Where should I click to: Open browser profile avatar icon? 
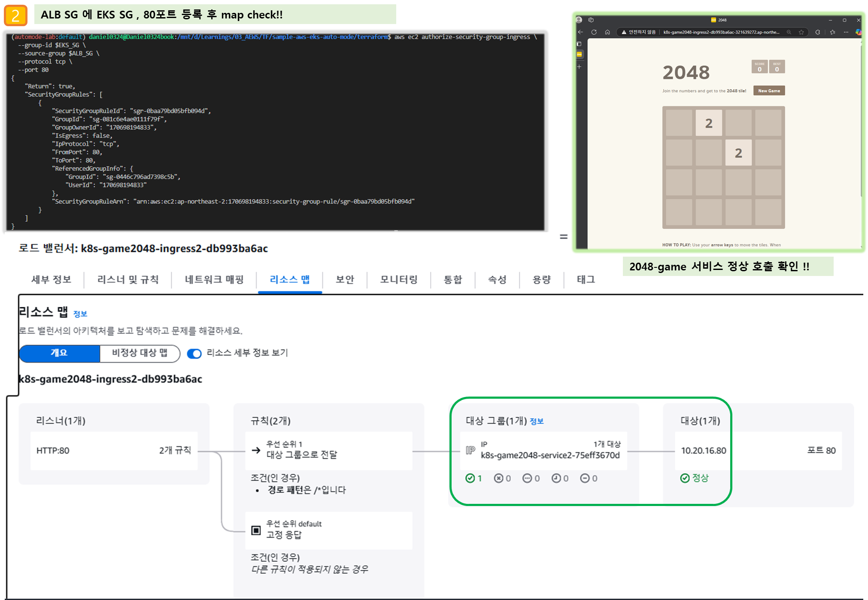(579, 20)
